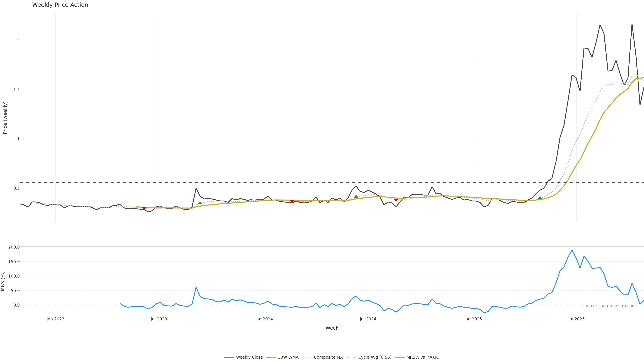
Task: Click the green up-triangle marker after Jul 2023
Action: click(200, 203)
